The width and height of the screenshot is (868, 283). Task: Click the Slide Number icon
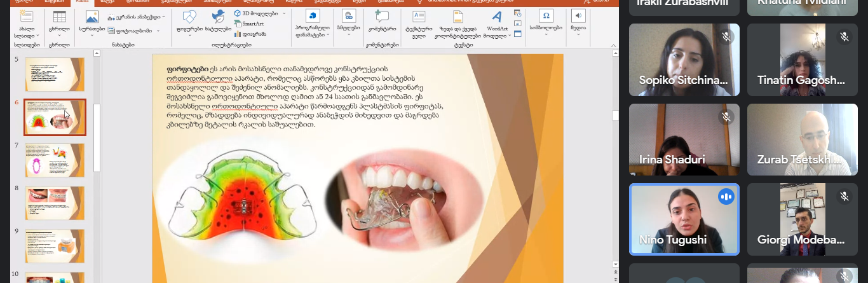[517, 23]
